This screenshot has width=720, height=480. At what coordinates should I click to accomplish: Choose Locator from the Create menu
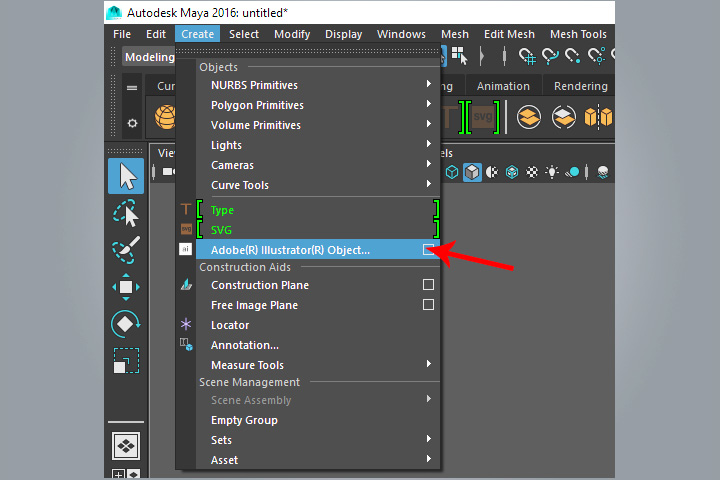coord(230,325)
